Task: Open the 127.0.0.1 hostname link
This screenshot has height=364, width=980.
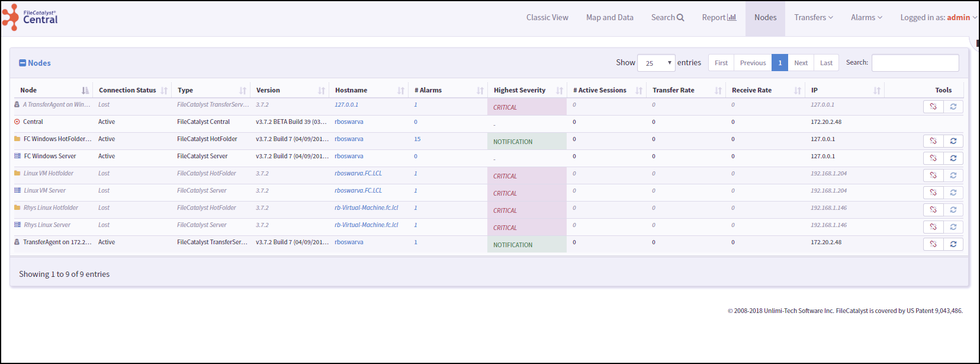Action: point(346,104)
